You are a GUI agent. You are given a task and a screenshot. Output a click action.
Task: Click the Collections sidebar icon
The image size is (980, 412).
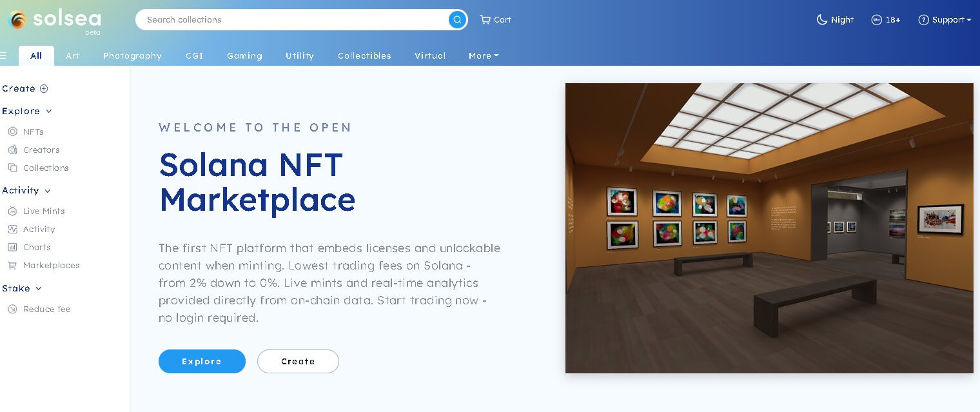coord(12,168)
